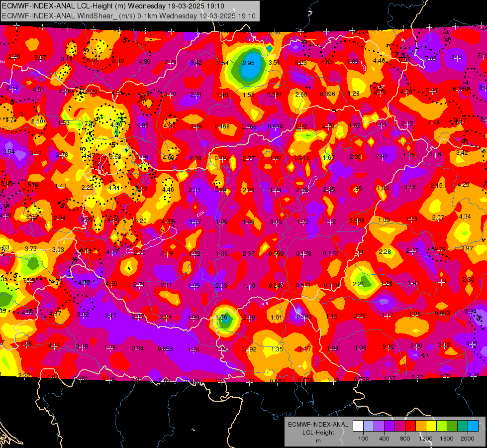Click the unit label 'm' in the legend
487x448 pixels.
pos(318,441)
